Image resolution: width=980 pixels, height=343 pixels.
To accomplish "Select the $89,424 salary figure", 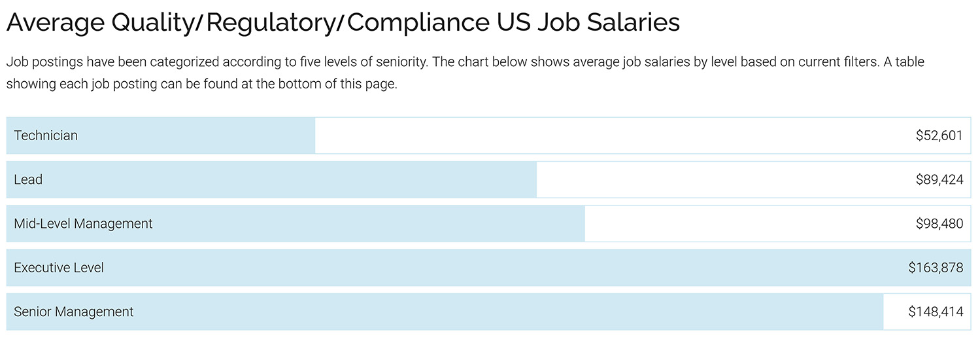I will [x=939, y=179].
